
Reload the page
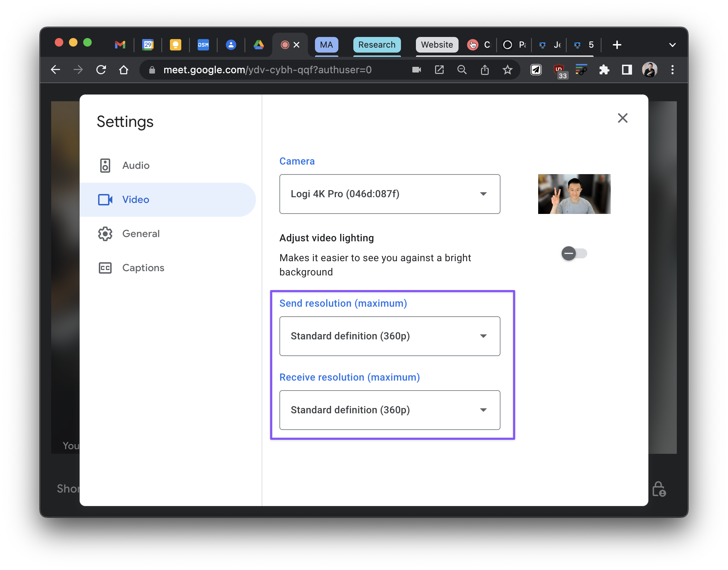(101, 70)
